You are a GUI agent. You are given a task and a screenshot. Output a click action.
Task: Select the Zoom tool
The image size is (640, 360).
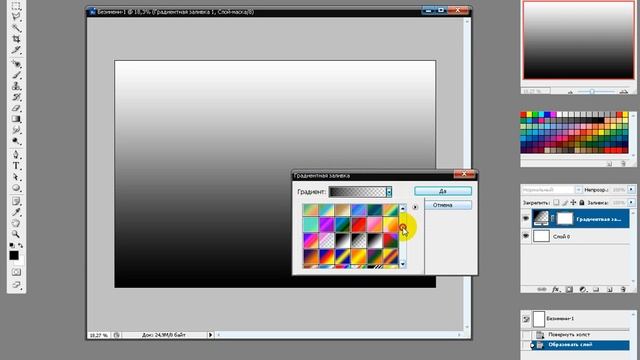pyautogui.click(x=16, y=234)
